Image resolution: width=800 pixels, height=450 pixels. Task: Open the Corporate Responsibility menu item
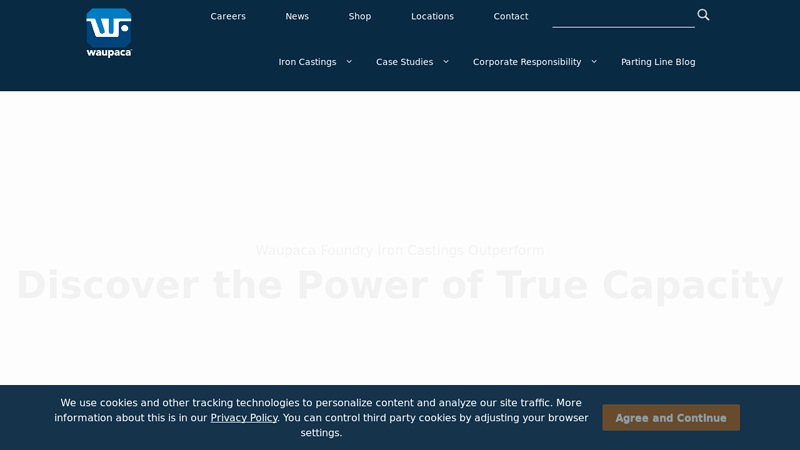(527, 62)
